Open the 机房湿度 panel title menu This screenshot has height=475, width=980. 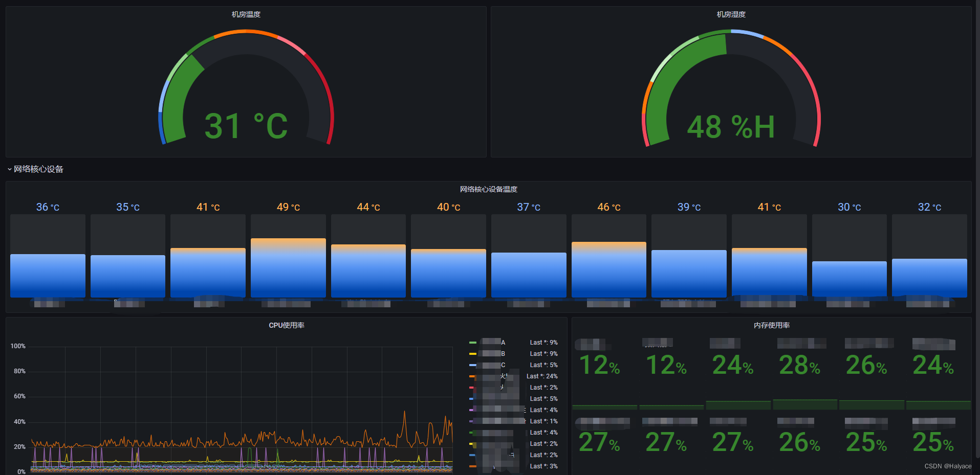(x=730, y=14)
